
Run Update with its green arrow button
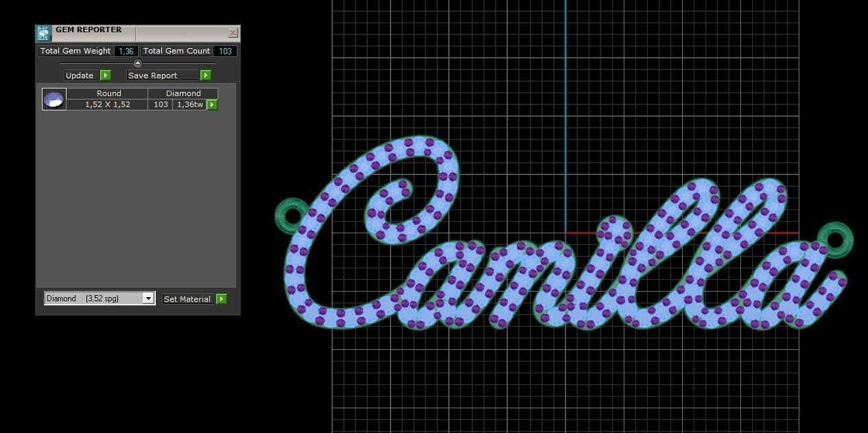click(x=106, y=75)
